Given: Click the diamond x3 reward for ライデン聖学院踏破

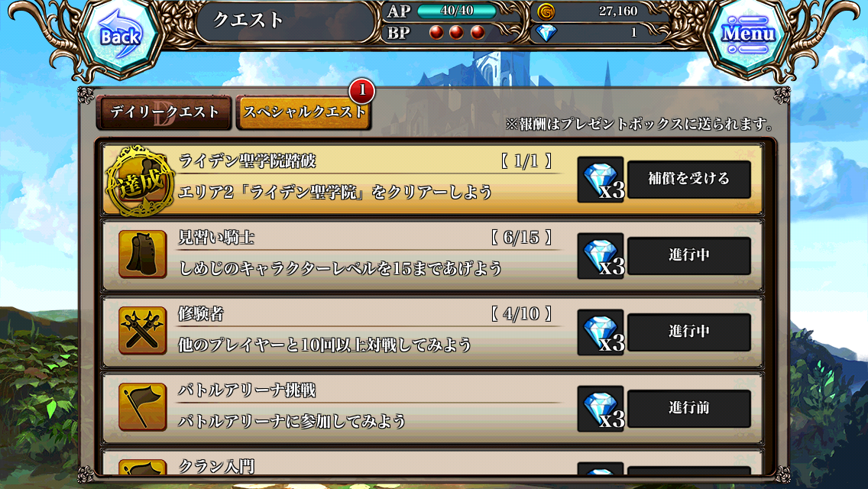Looking at the screenshot, I should (601, 180).
